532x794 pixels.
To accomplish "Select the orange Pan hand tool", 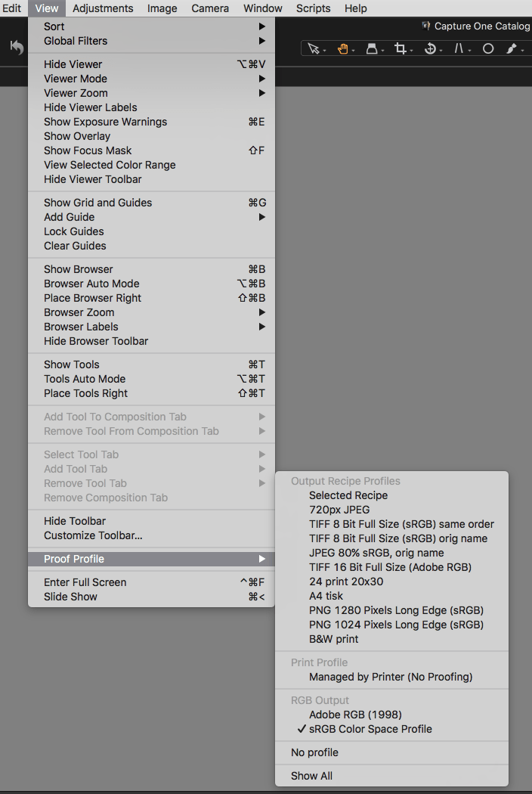I will 342,48.
